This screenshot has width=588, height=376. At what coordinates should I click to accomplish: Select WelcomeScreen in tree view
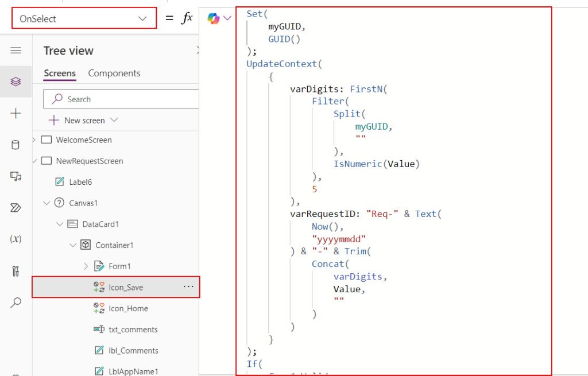[84, 140]
